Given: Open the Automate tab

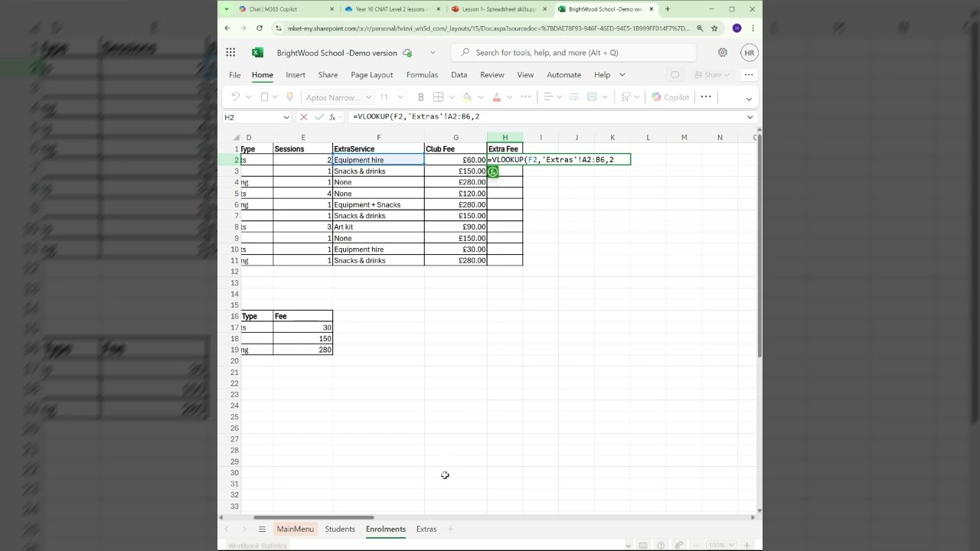Looking at the screenshot, I should [564, 75].
